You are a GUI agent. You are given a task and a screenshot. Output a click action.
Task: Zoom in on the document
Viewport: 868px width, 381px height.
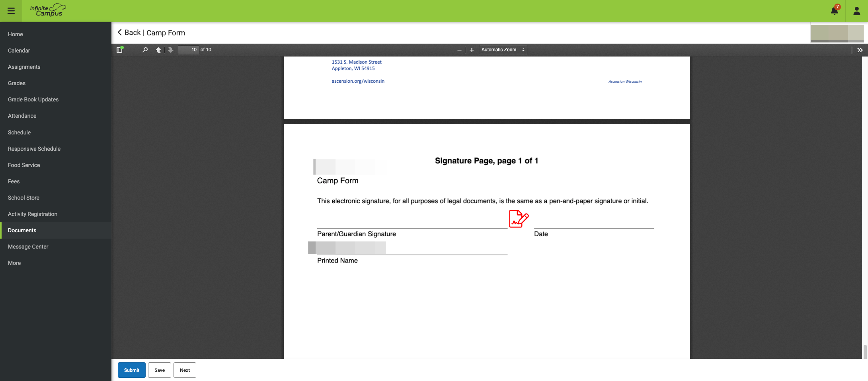pos(472,50)
